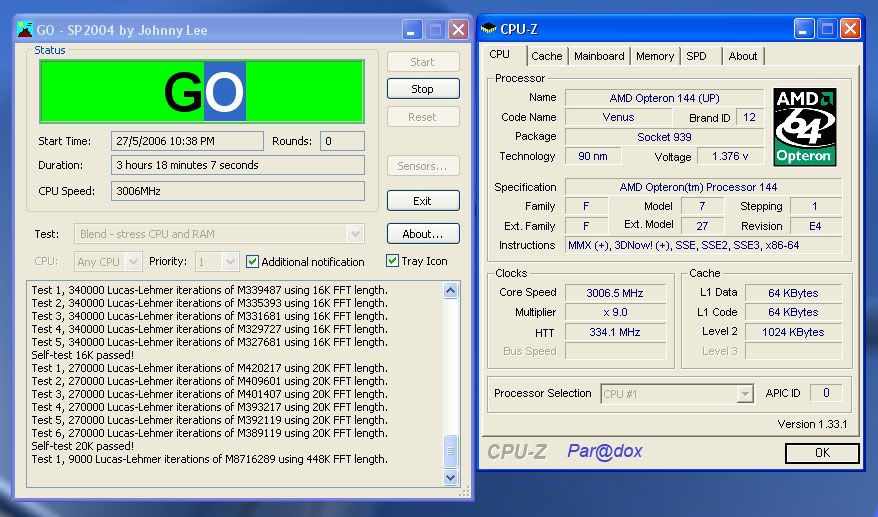This screenshot has width=878, height=517.
Task: Click the Instructions value field
Action: click(x=703, y=245)
